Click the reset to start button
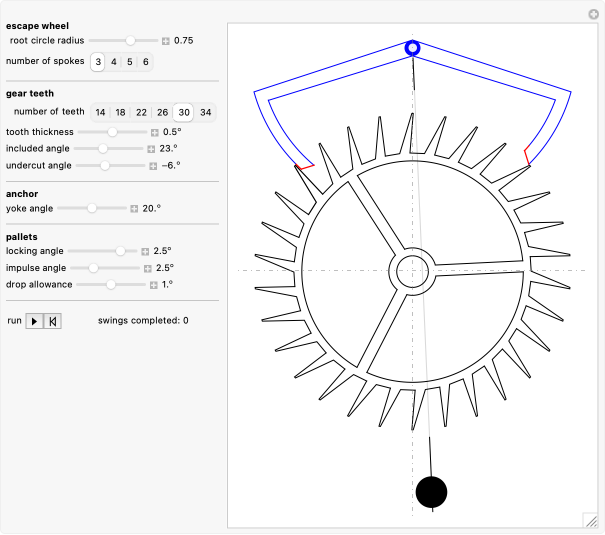 [x=53, y=321]
